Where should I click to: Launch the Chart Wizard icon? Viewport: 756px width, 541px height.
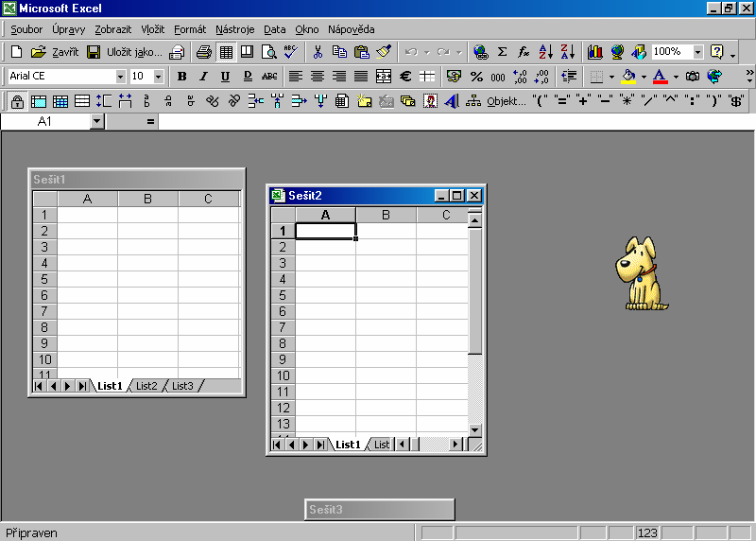click(x=595, y=52)
